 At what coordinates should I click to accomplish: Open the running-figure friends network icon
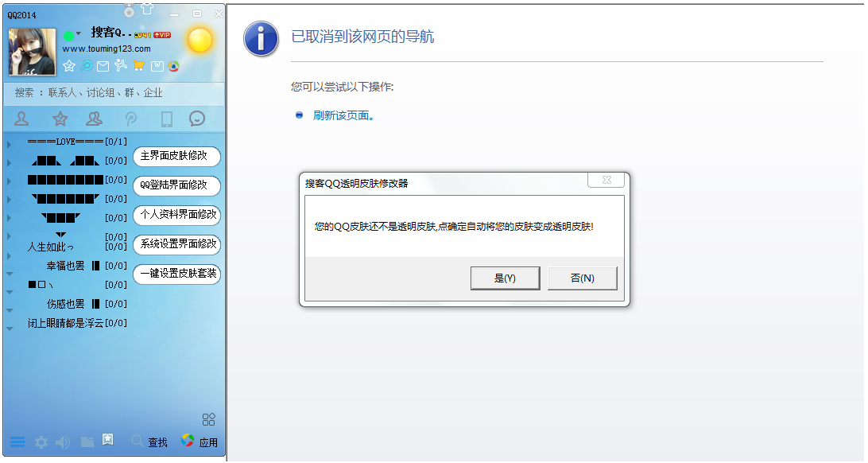121,66
